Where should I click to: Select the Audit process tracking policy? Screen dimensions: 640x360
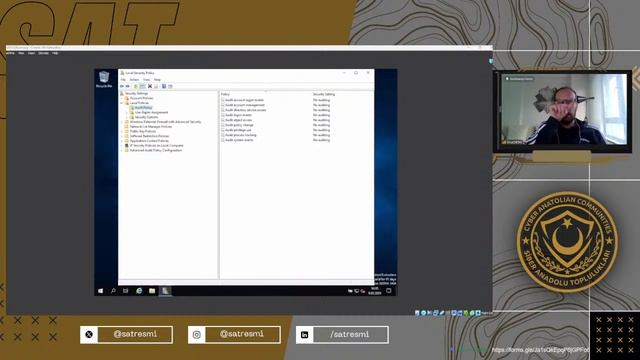click(241, 135)
